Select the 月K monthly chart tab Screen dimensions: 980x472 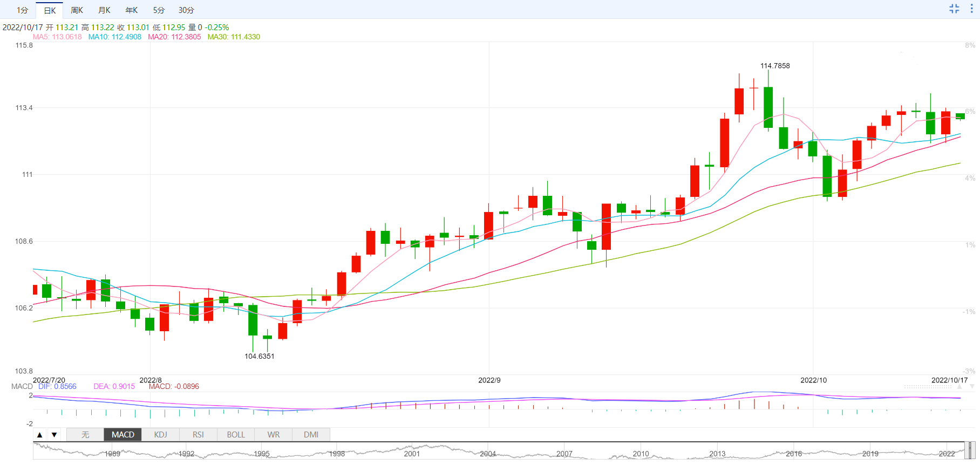tap(105, 10)
